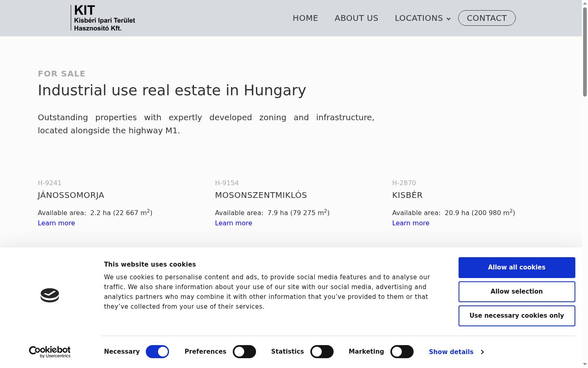
Task: Go to the Home page
Action: click(x=305, y=18)
